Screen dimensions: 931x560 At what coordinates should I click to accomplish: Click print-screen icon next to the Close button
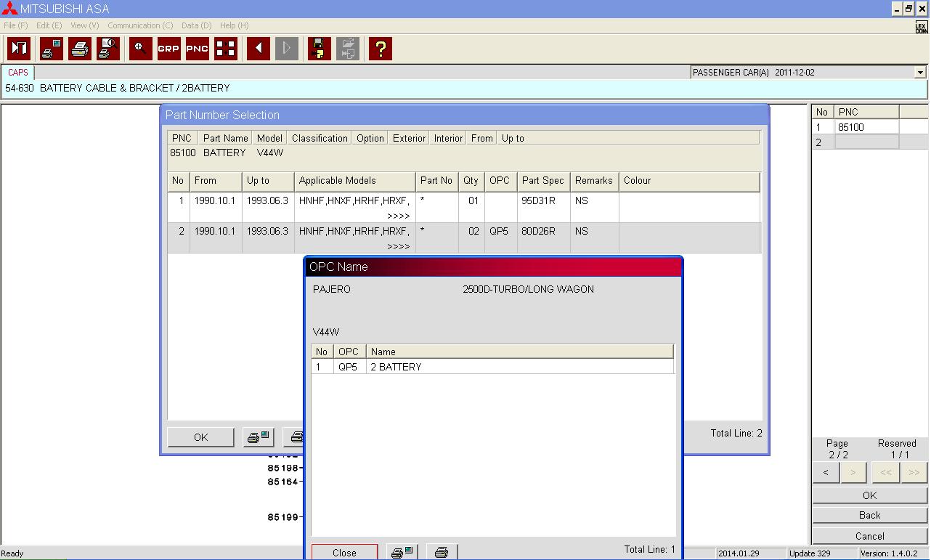[402, 553]
